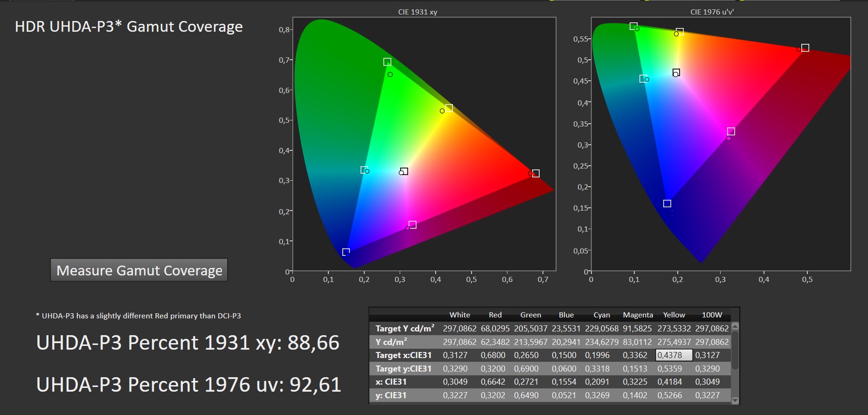Click the yellow target square in CIE 1931 chart
The width and height of the screenshot is (868, 415).
point(449,108)
